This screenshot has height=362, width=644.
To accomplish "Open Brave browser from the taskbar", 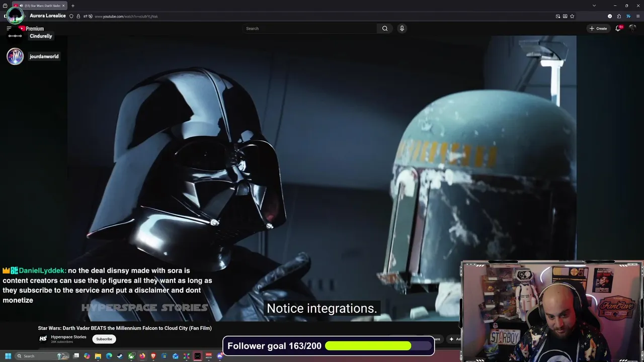I will tap(153, 356).
